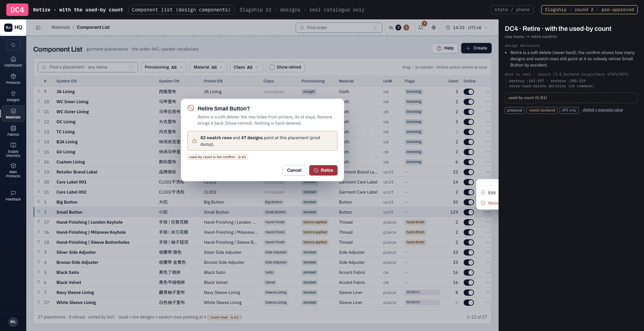
Task: Sort by the Used column header
Action: (453, 81)
